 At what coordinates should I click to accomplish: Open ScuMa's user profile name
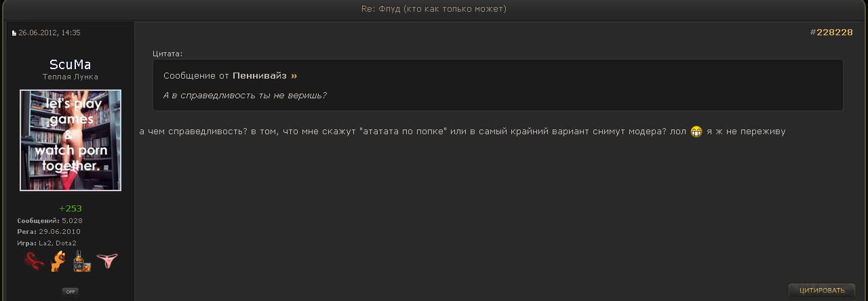point(71,65)
